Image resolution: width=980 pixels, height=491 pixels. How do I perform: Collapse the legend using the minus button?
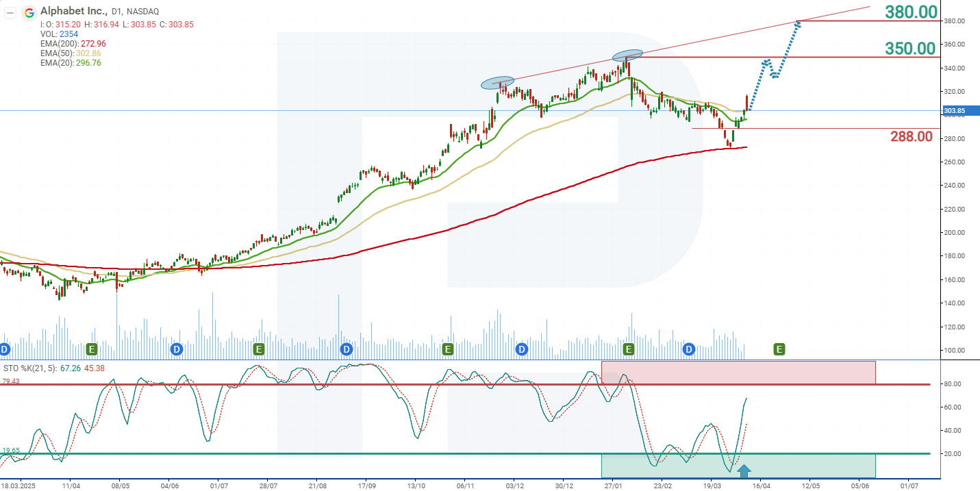coord(10,12)
